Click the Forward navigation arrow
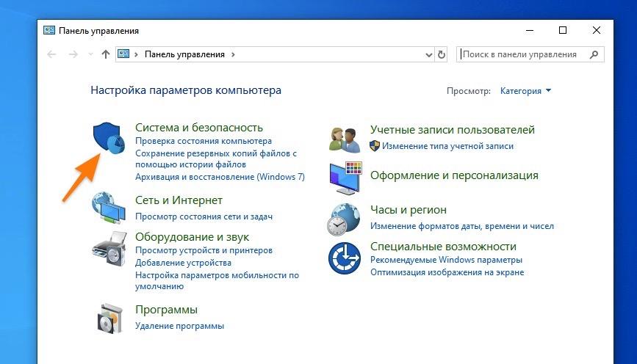 (73, 54)
